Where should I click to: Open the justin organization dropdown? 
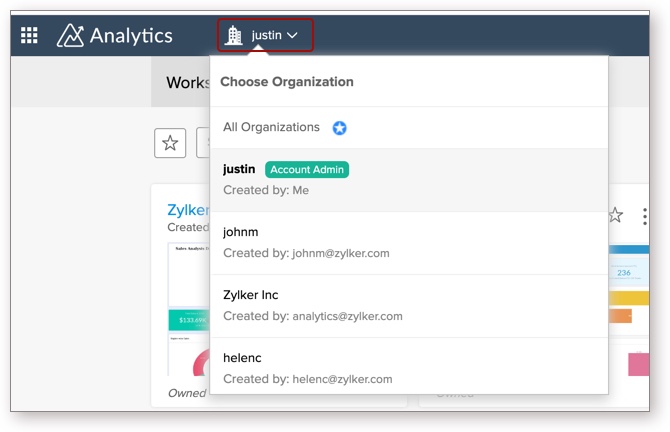(265, 35)
